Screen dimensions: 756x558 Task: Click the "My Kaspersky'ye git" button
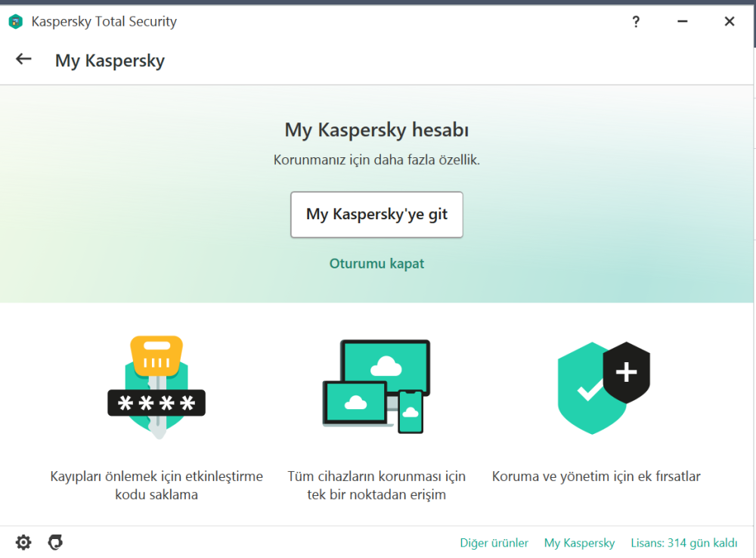pos(376,215)
